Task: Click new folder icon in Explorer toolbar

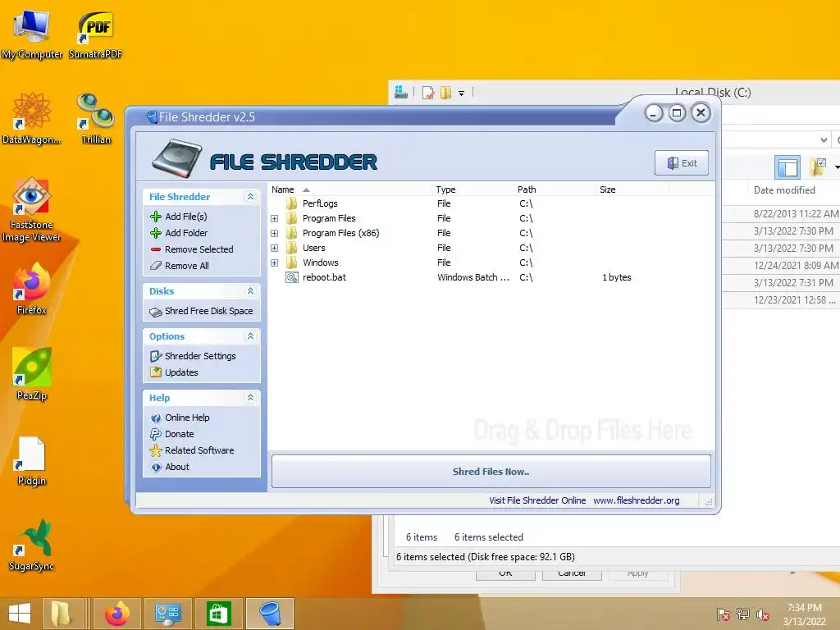Action: click(445, 94)
